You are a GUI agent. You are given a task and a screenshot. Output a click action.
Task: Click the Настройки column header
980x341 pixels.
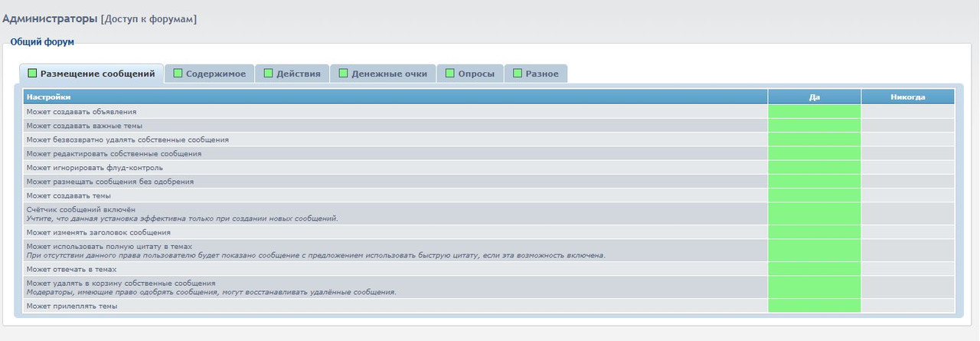tap(395, 97)
